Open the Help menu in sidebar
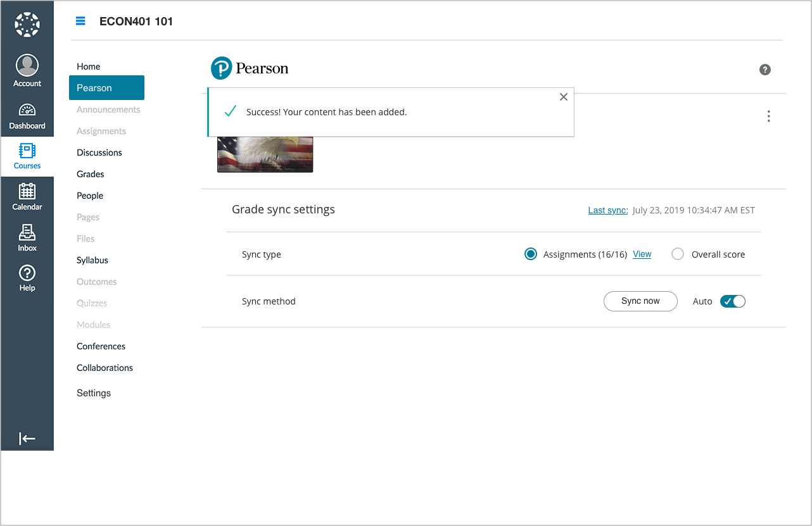This screenshot has width=812, height=526. point(27,278)
